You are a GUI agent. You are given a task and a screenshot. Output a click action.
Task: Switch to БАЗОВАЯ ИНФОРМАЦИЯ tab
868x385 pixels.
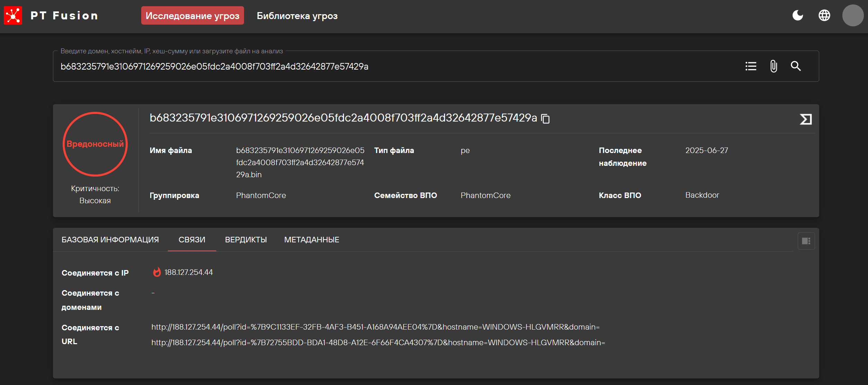pyautogui.click(x=110, y=240)
